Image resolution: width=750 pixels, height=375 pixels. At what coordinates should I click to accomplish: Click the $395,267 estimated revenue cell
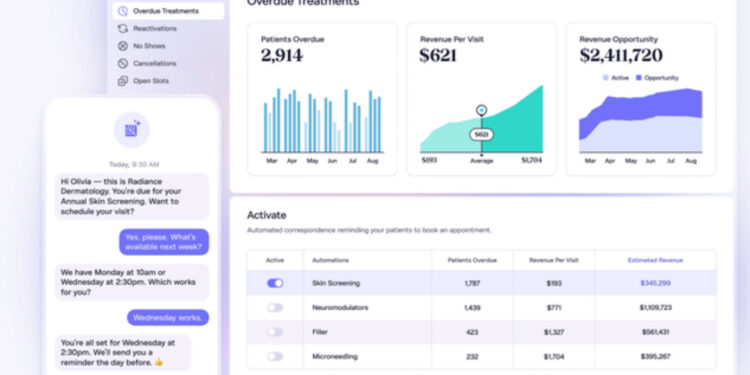tap(655, 356)
